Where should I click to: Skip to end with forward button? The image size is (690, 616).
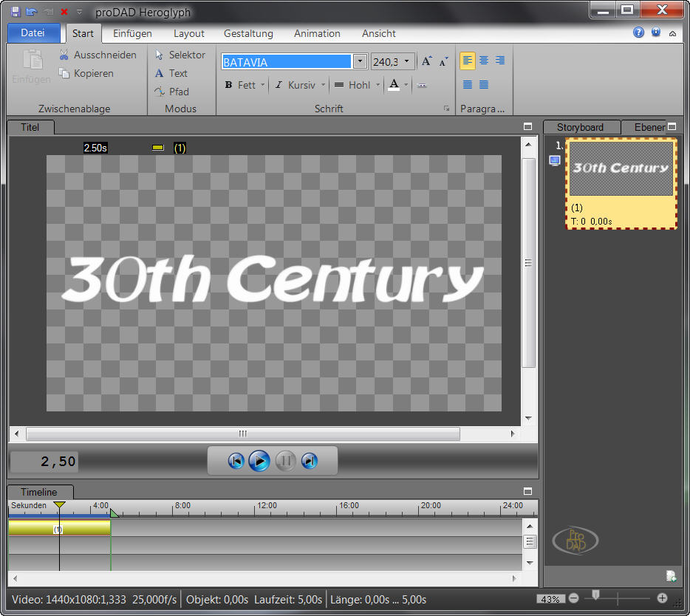[310, 461]
